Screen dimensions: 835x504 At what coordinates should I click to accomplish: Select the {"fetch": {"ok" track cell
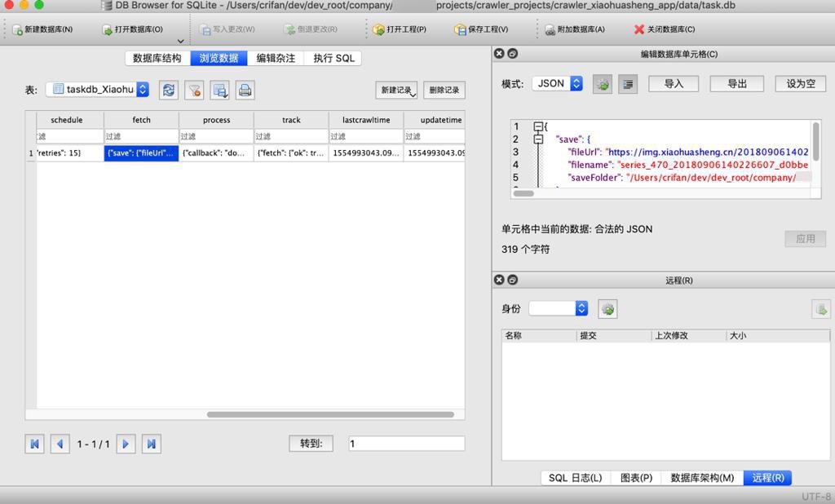[x=291, y=153]
